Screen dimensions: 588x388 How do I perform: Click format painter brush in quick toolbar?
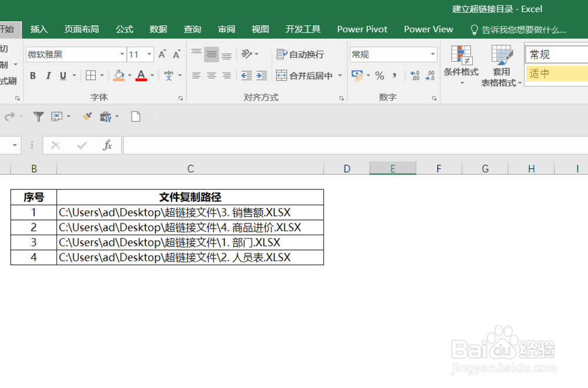(x=87, y=116)
